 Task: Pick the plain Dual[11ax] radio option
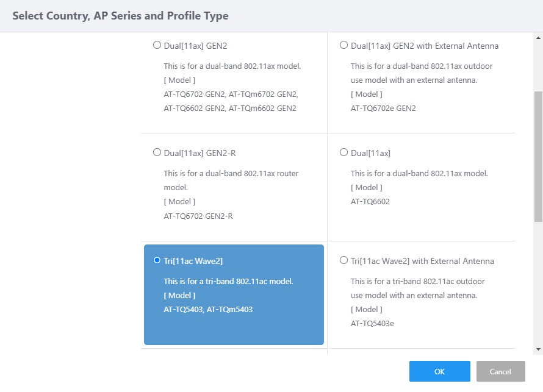pyautogui.click(x=343, y=152)
